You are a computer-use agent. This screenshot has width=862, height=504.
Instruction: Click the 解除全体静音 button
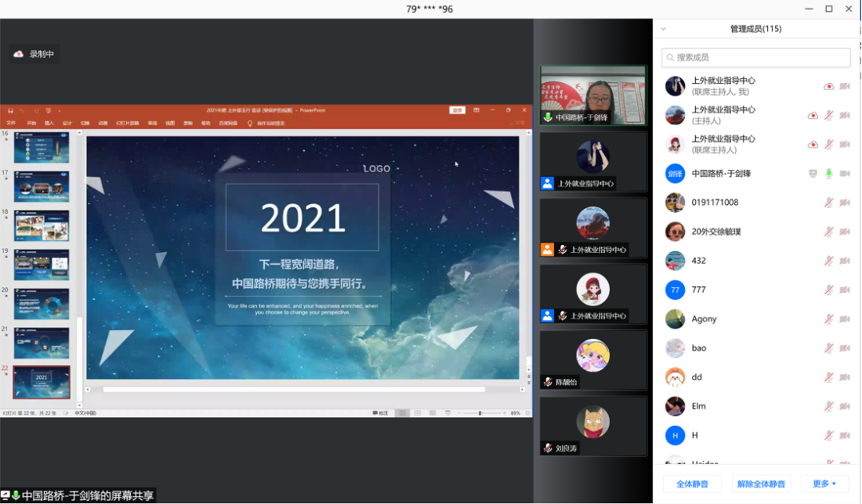[761, 484]
